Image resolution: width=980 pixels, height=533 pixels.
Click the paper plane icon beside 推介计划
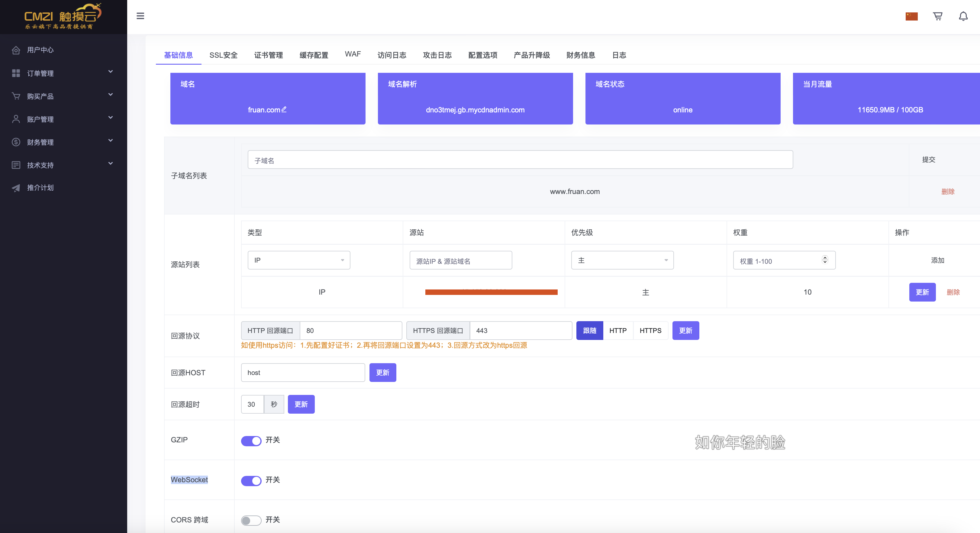16,188
